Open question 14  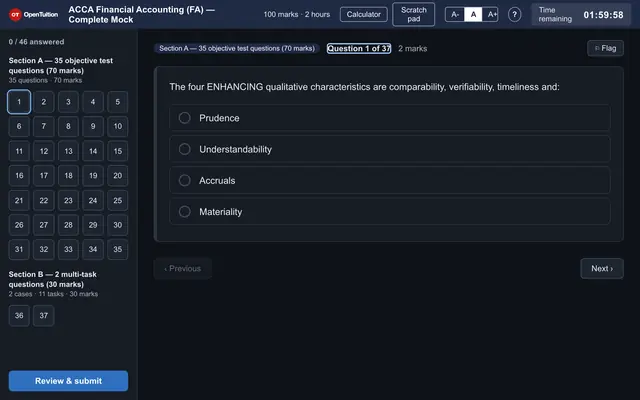coord(93,151)
